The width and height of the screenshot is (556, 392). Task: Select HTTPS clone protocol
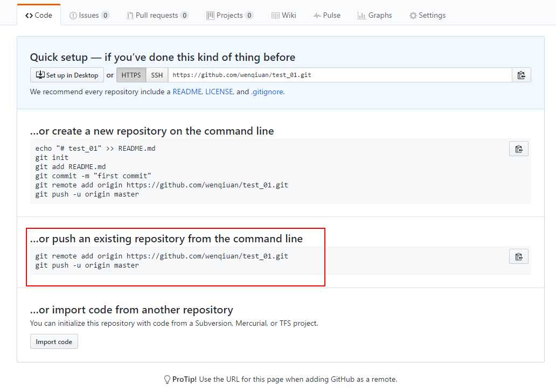(131, 75)
